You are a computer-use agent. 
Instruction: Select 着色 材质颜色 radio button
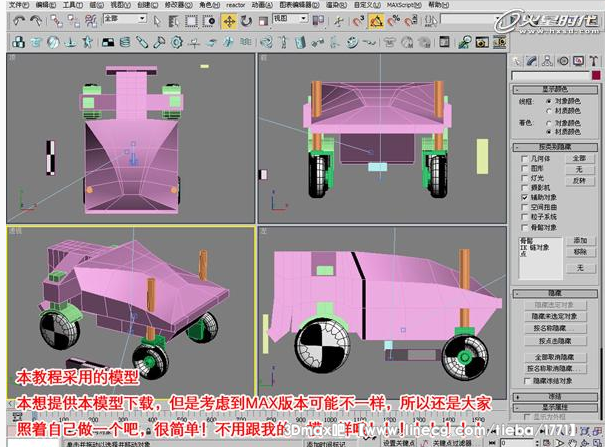(x=549, y=132)
